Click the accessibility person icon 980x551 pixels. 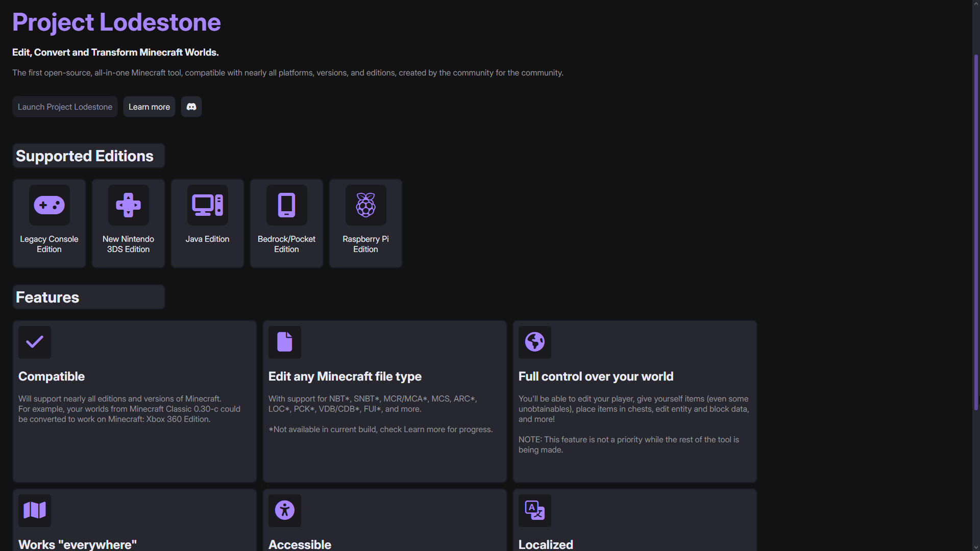pos(285,510)
